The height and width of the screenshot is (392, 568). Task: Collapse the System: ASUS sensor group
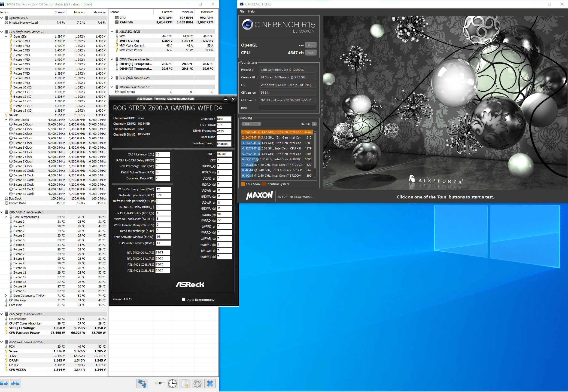(2, 18)
